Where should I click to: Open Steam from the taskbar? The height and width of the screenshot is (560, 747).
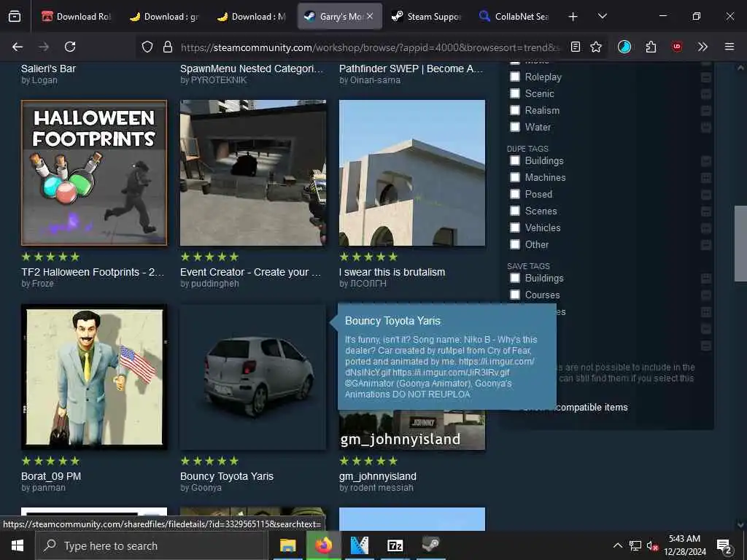[430, 545]
